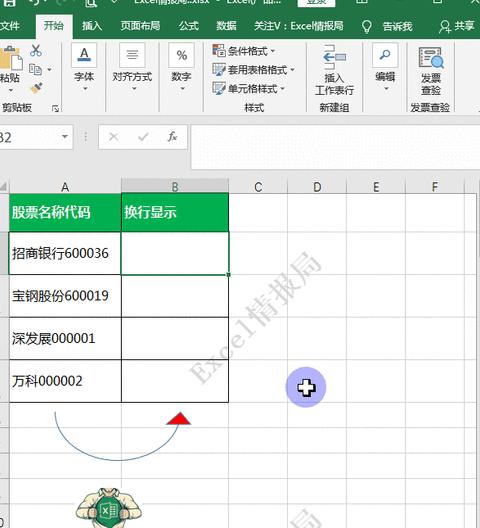The height and width of the screenshot is (528, 480).
Task: Switch to the 页面布局 tab
Action: coord(140,26)
